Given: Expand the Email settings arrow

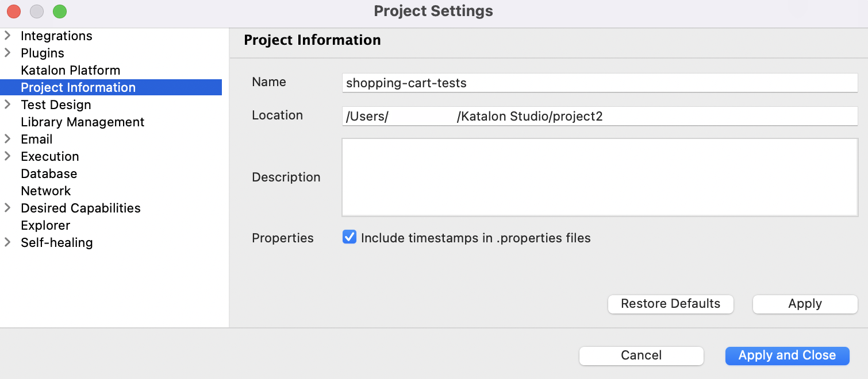Looking at the screenshot, I should [7, 139].
